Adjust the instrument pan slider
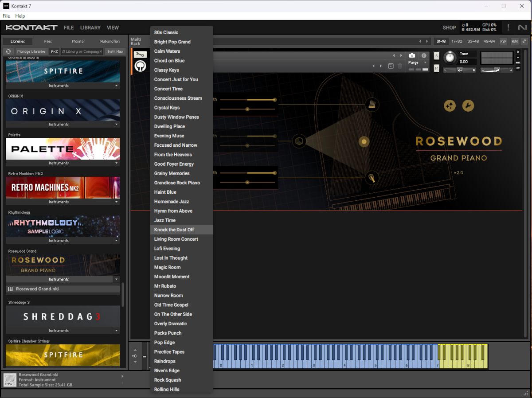 click(x=460, y=70)
